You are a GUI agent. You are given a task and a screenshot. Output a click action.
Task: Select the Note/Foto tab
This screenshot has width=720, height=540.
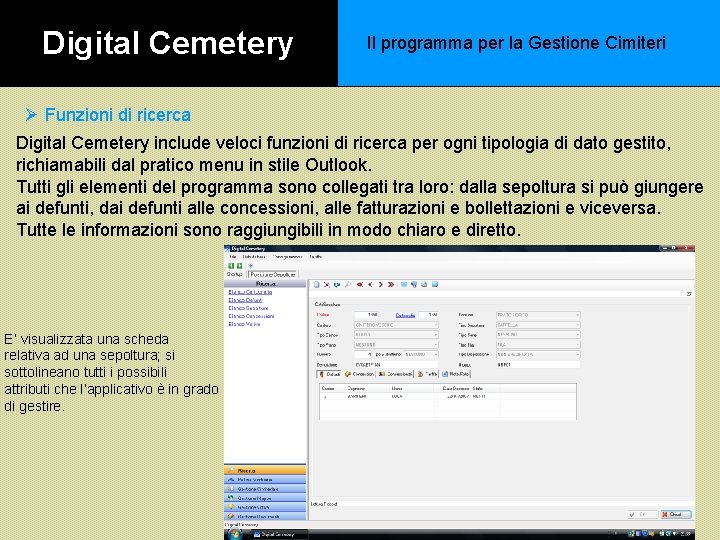click(x=456, y=374)
